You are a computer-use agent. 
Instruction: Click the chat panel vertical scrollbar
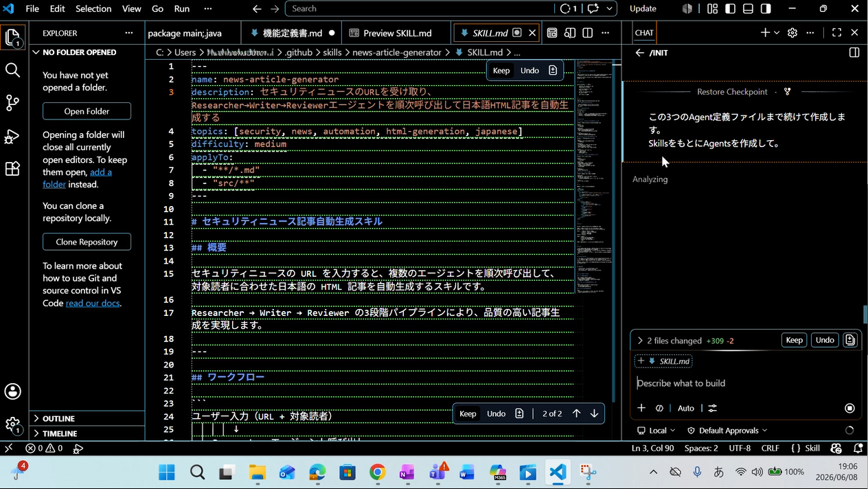(865, 314)
